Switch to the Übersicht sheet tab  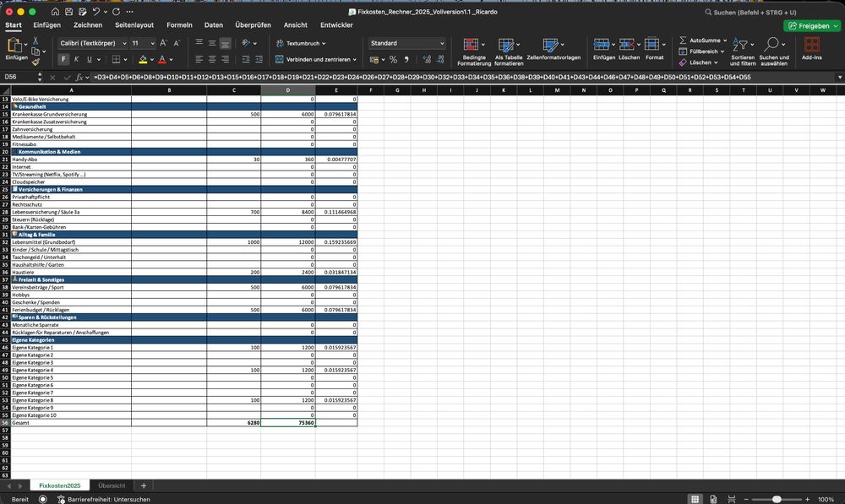[x=112, y=485]
